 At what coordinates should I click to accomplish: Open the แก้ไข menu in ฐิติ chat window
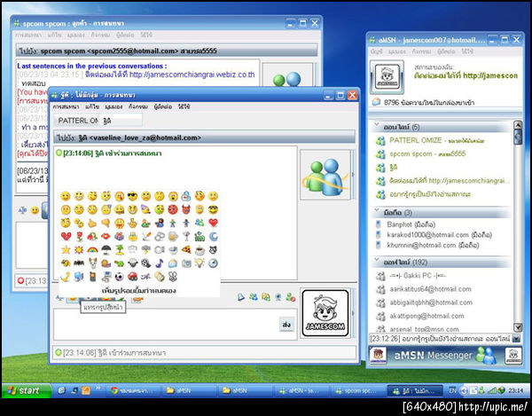pyautogui.click(x=92, y=106)
